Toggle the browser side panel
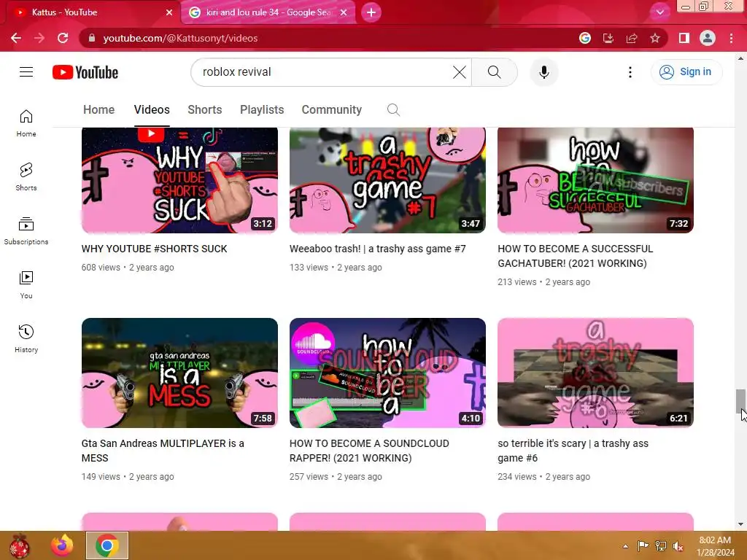747x560 pixels. tap(684, 38)
